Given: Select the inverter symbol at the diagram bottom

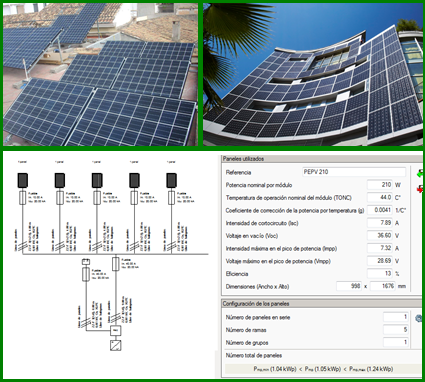Looking at the screenshot, I should click(x=116, y=345).
